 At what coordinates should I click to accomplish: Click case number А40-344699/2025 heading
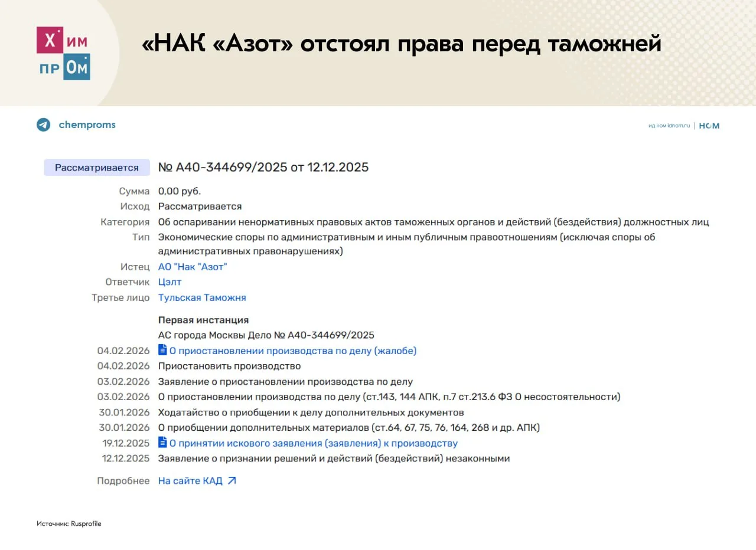263,168
